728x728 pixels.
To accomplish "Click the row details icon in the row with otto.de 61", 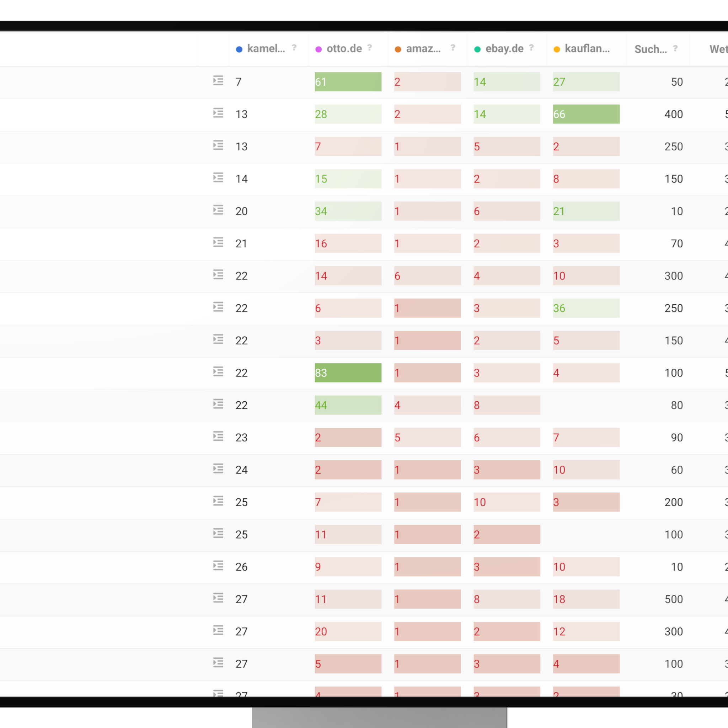I will [218, 81].
